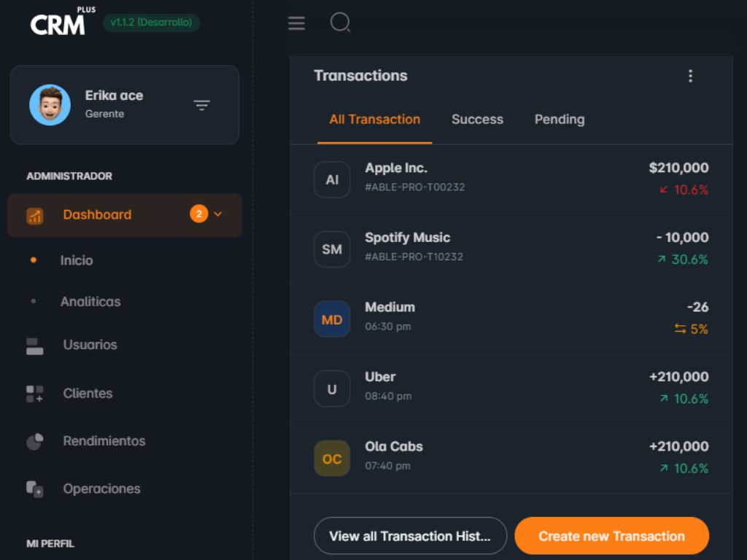This screenshot has width=747, height=560.
Task: Open the Operaciones section
Action: click(102, 489)
